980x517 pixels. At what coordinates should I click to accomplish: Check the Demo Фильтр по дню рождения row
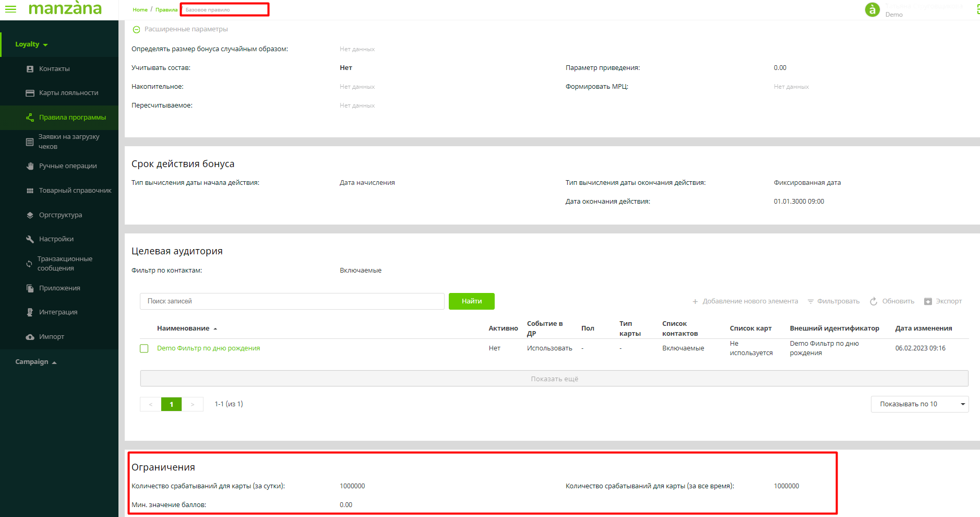point(144,348)
